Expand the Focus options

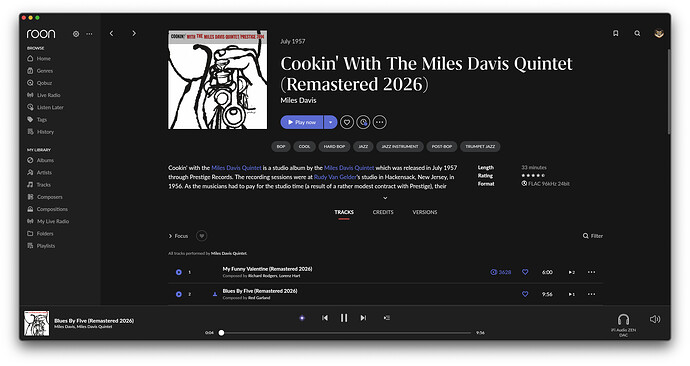point(178,236)
